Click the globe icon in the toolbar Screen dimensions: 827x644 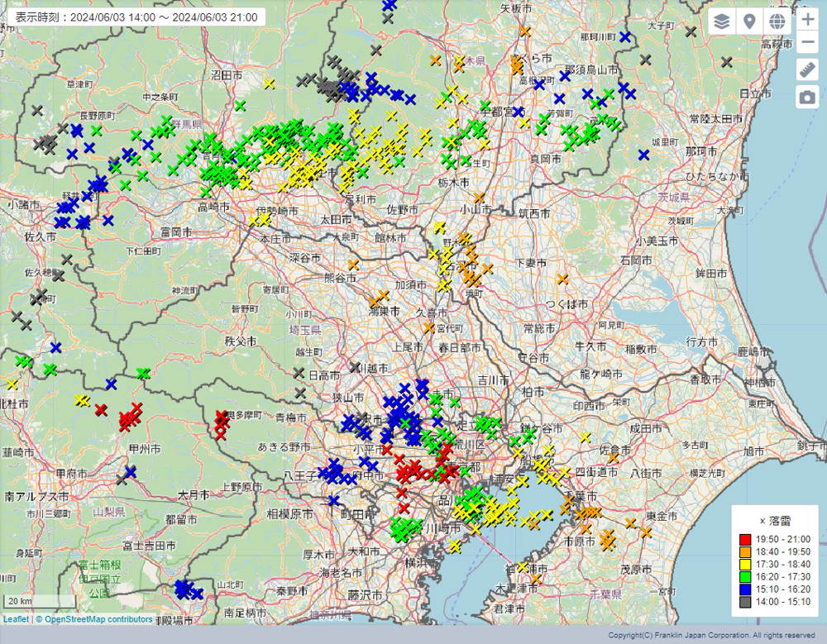point(777,21)
